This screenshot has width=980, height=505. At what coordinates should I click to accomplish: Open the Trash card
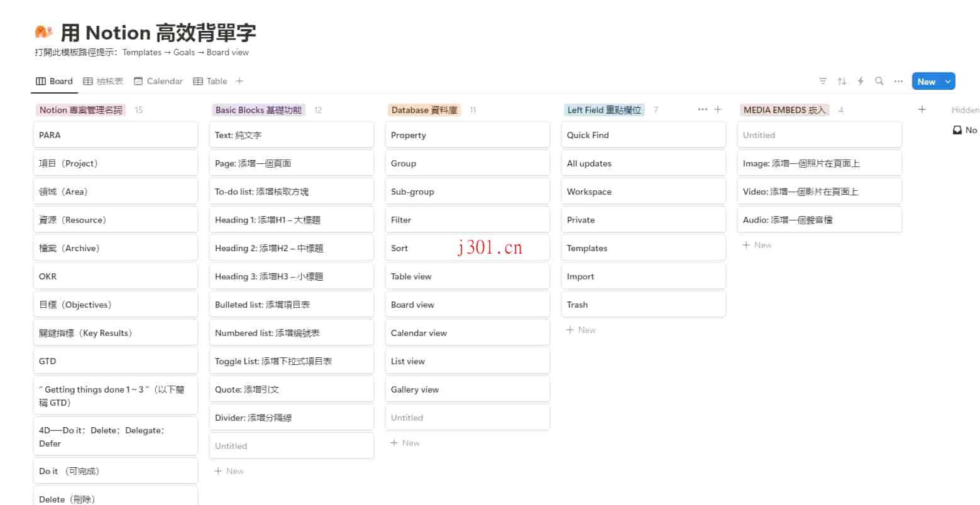[644, 305]
